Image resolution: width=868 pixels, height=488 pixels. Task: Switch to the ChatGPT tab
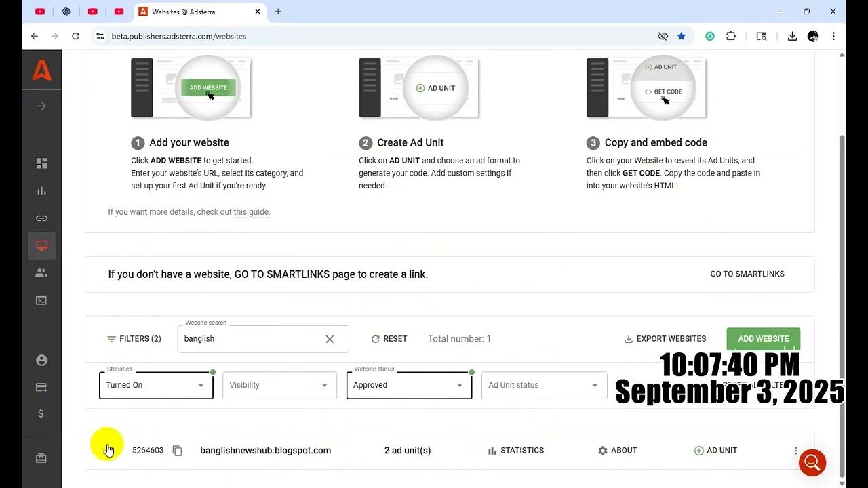point(66,12)
